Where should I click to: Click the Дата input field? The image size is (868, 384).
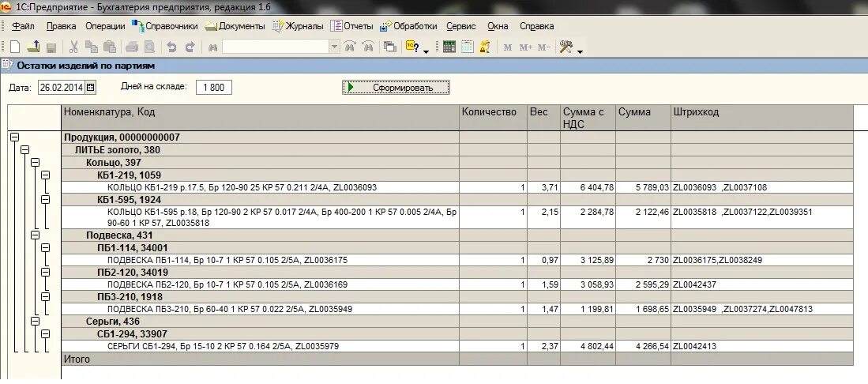point(62,88)
